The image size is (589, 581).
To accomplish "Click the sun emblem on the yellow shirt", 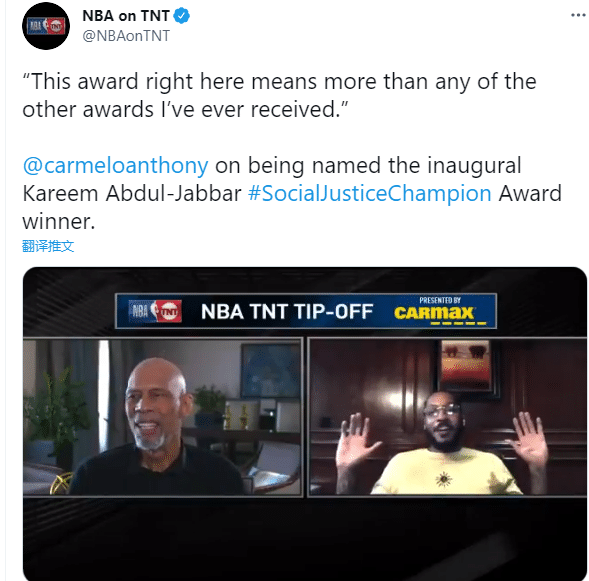I will 444,479.
